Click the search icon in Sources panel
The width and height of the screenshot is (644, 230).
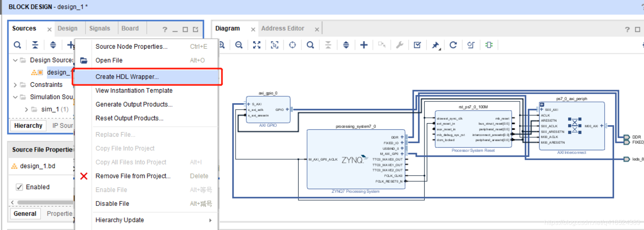[x=17, y=45]
